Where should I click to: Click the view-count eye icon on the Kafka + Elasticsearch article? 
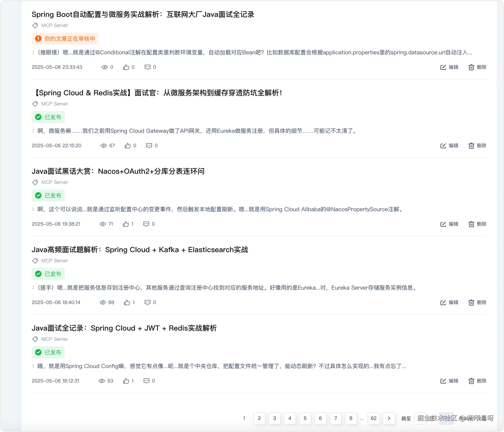pyautogui.click(x=103, y=302)
